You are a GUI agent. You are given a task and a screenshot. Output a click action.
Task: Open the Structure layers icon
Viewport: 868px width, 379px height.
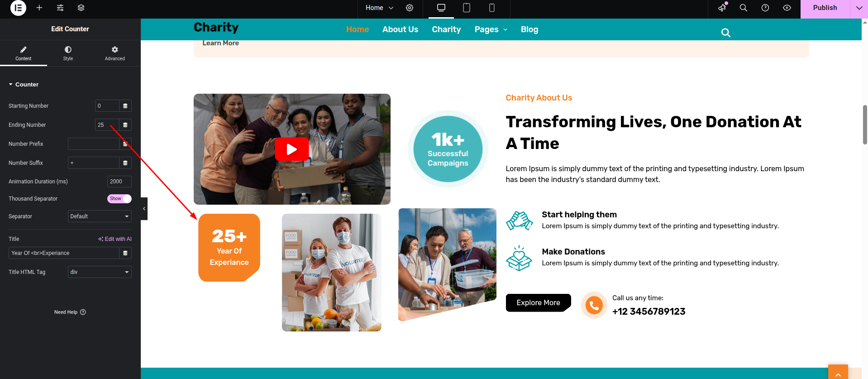[81, 8]
